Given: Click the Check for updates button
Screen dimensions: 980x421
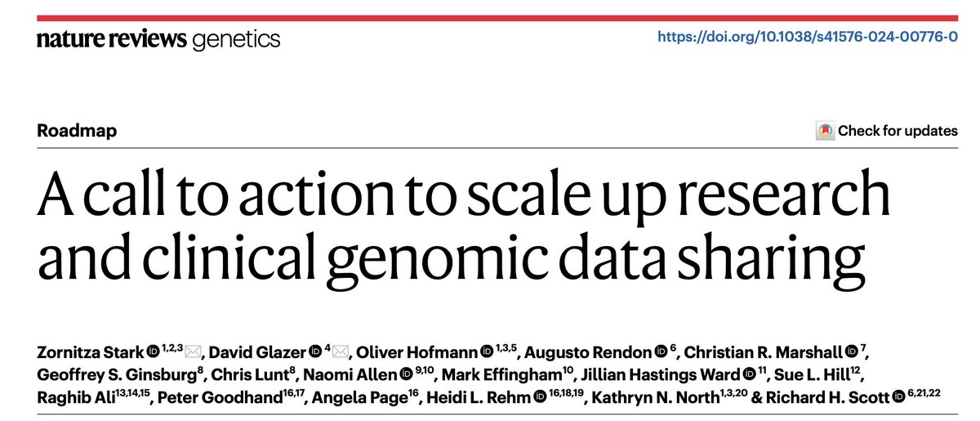Looking at the screenshot, I should 887,131.
